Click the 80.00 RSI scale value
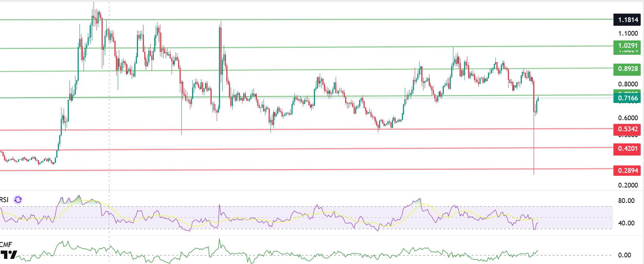Screen dimensions: 644x264 click(x=626, y=201)
